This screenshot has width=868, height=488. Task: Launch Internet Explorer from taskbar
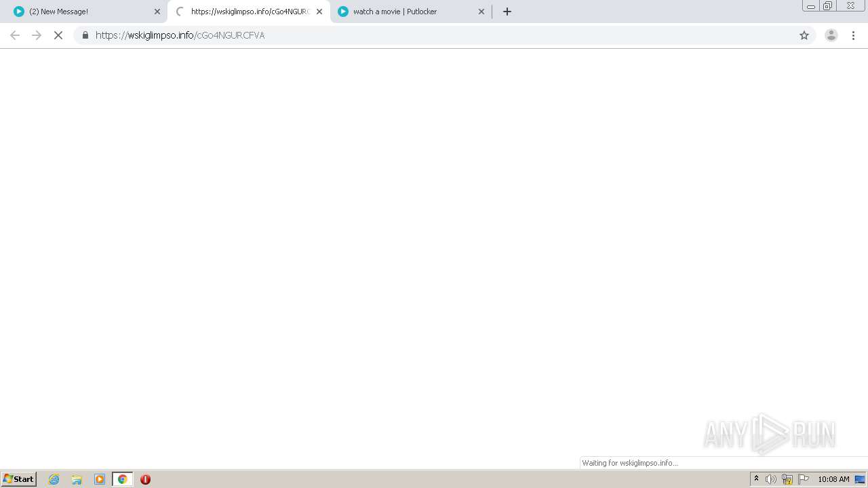(x=54, y=479)
